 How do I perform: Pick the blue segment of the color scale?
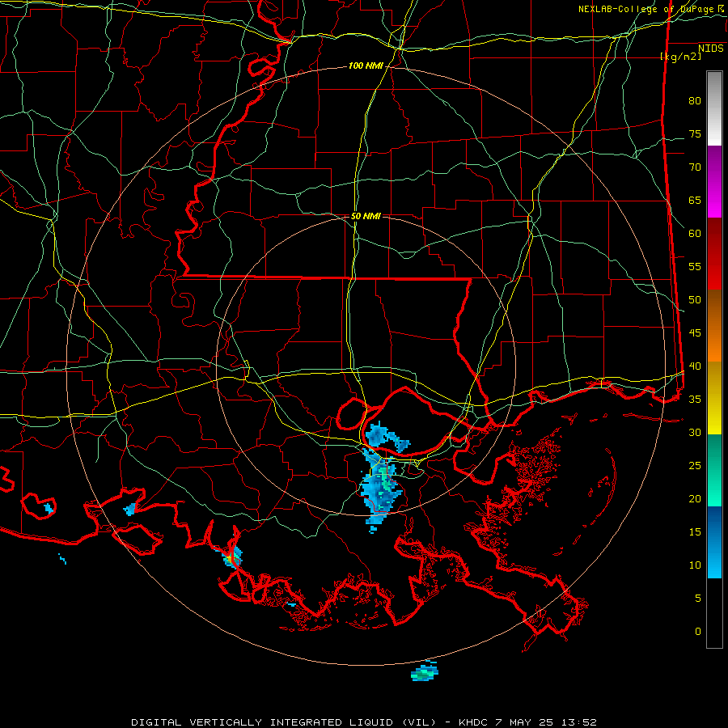pos(714,542)
